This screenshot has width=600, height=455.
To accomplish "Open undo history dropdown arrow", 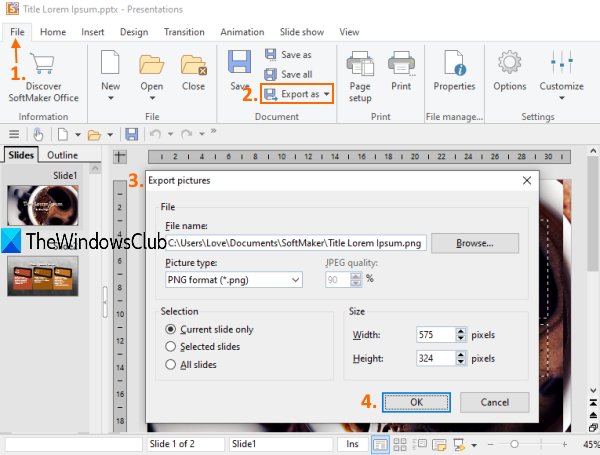I will pos(170,134).
